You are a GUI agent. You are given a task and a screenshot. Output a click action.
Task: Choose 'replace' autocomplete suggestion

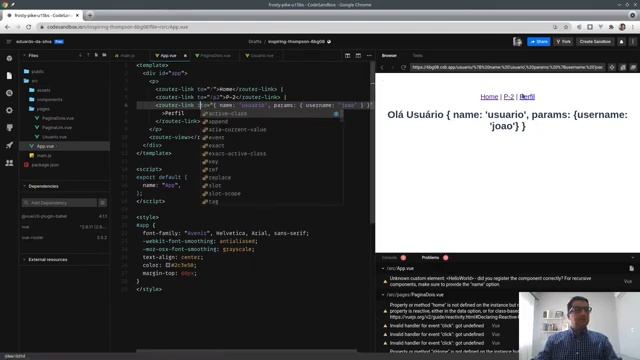tap(271, 178)
